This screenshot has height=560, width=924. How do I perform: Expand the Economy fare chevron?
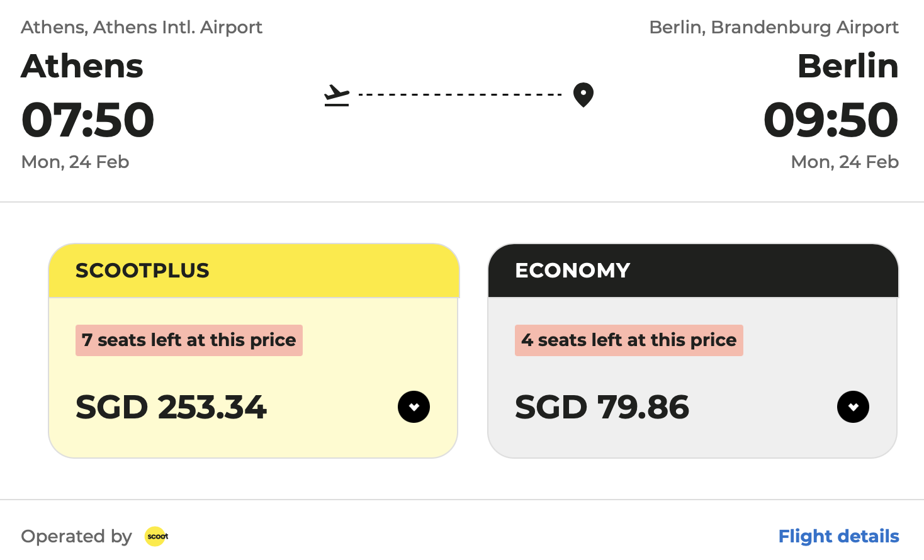coord(853,407)
